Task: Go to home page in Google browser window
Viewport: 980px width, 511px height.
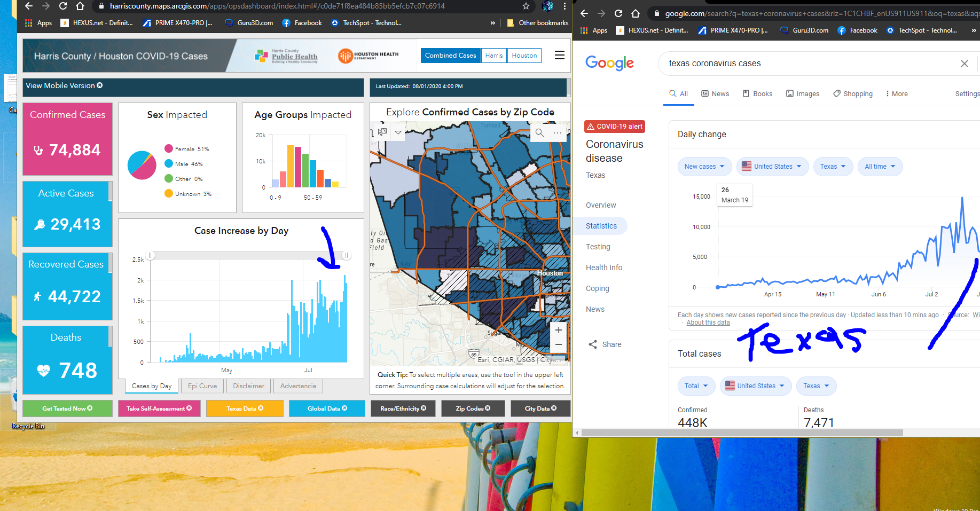Action: pyautogui.click(x=636, y=13)
